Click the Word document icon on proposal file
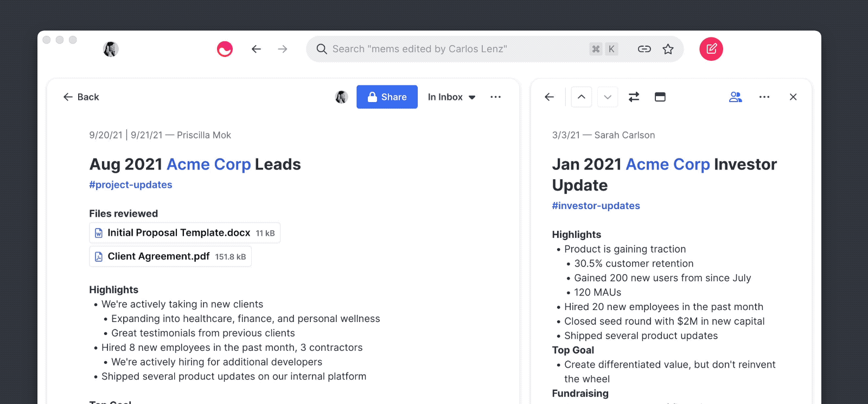This screenshot has height=404, width=868. tap(99, 233)
